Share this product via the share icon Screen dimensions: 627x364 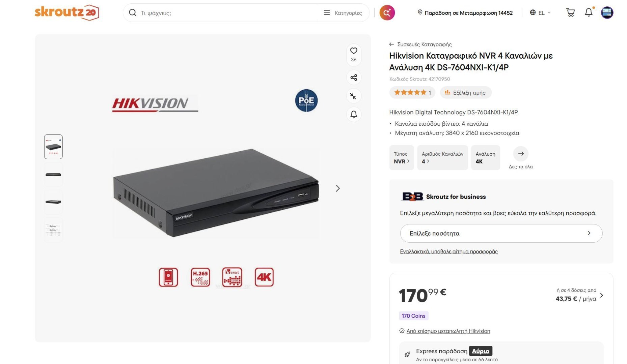[354, 78]
